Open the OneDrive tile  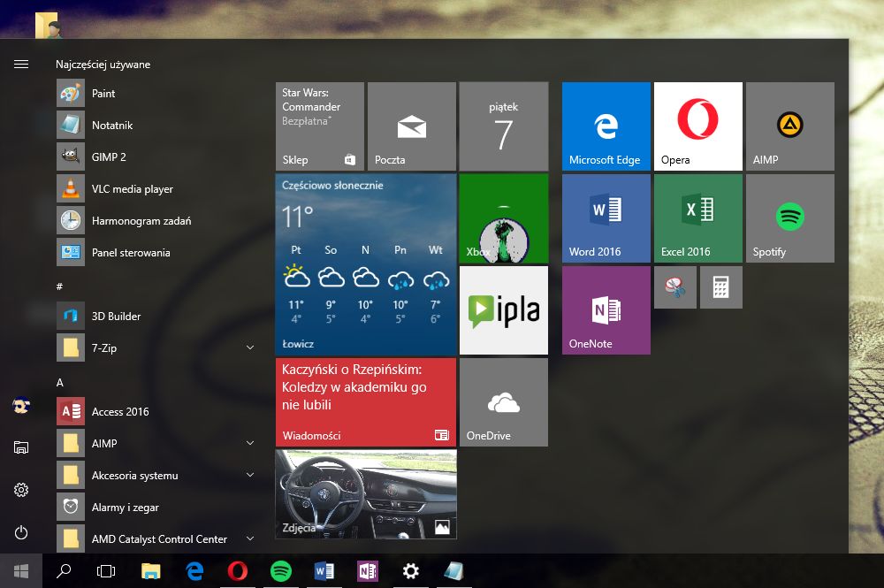click(504, 402)
